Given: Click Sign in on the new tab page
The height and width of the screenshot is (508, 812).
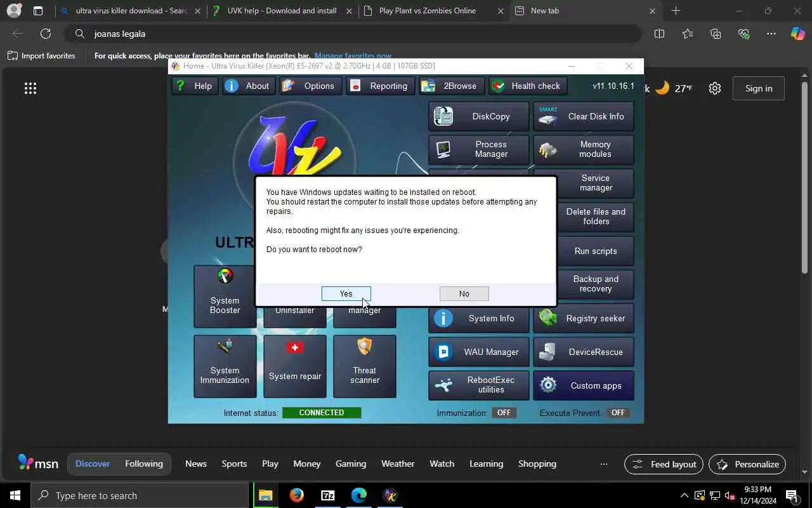Looking at the screenshot, I should click(759, 88).
